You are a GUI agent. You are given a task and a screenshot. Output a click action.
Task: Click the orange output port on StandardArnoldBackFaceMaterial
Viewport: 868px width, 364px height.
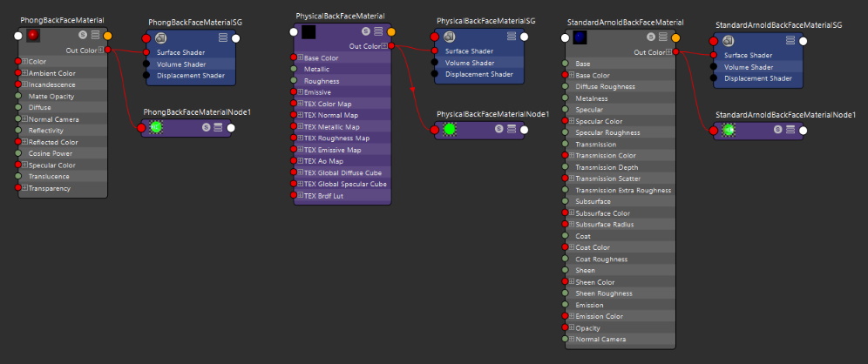pyautogui.click(x=675, y=38)
